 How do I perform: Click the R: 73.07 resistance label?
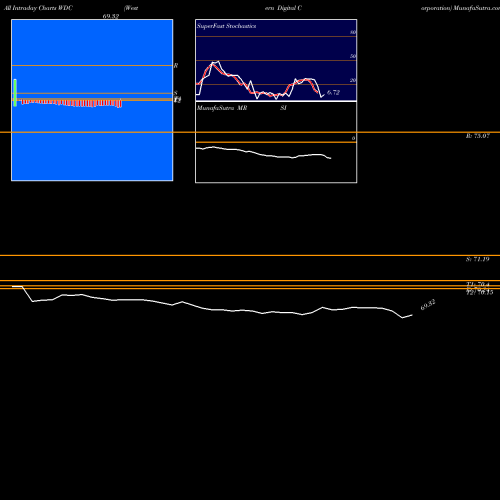click(478, 136)
